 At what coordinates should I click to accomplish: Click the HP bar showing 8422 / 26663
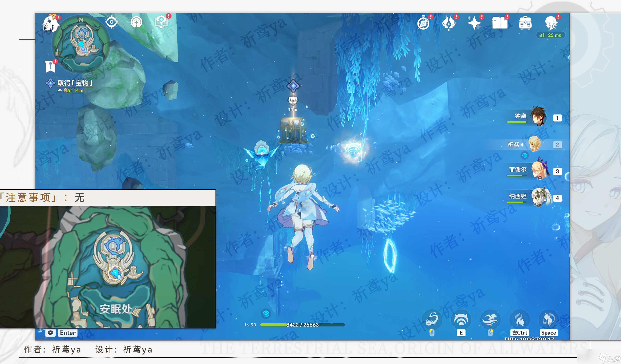tap(303, 325)
